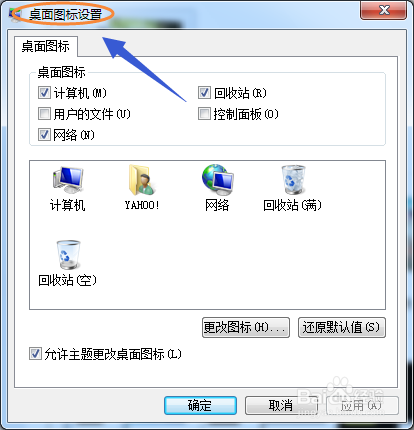Switch to the 桌面图标 tab

coord(46,46)
